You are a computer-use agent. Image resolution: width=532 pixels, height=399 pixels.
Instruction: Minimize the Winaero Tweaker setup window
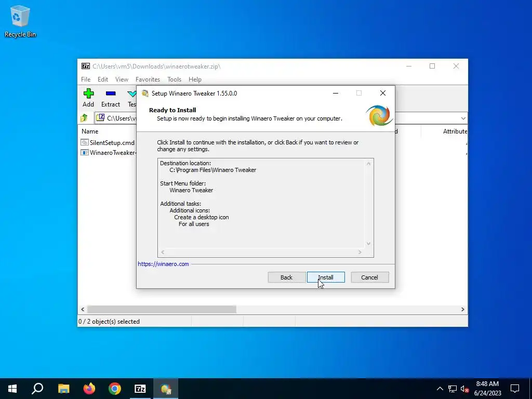[336, 94]
